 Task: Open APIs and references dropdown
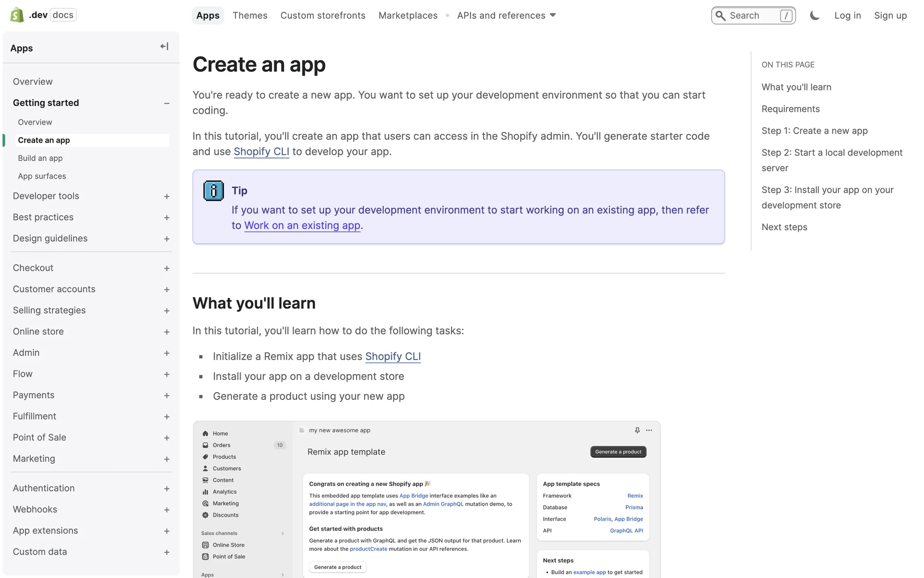506,15
